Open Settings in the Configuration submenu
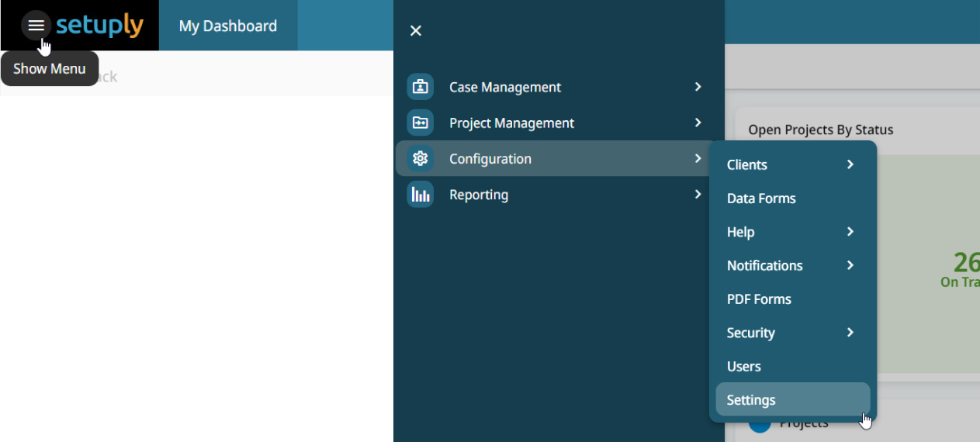 click(751, 400)
